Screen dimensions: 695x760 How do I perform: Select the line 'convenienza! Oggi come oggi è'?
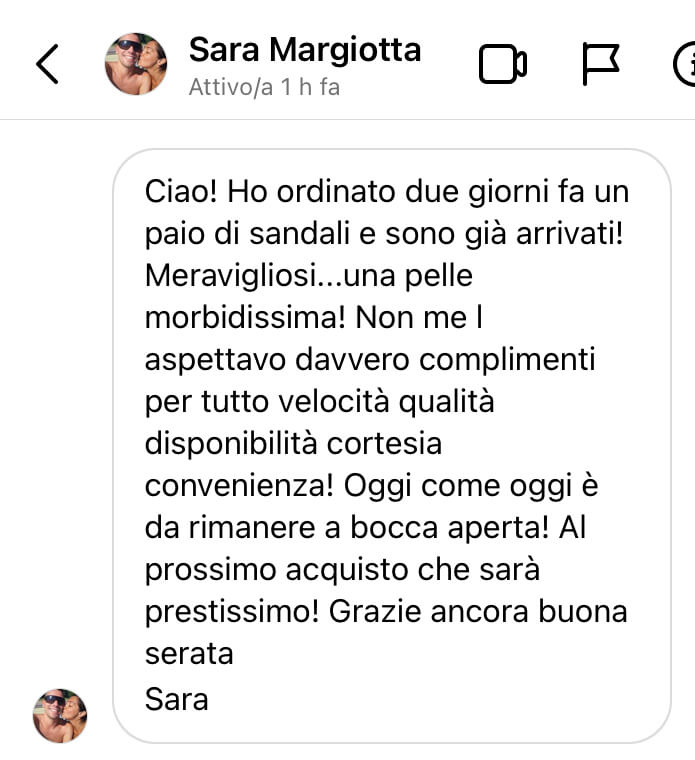click(x=372, y=485)
